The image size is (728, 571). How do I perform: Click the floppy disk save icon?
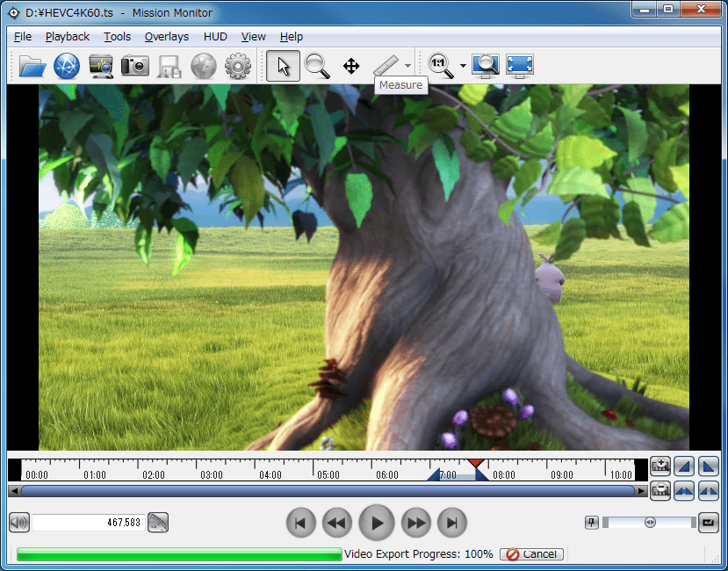coord(169,66)
